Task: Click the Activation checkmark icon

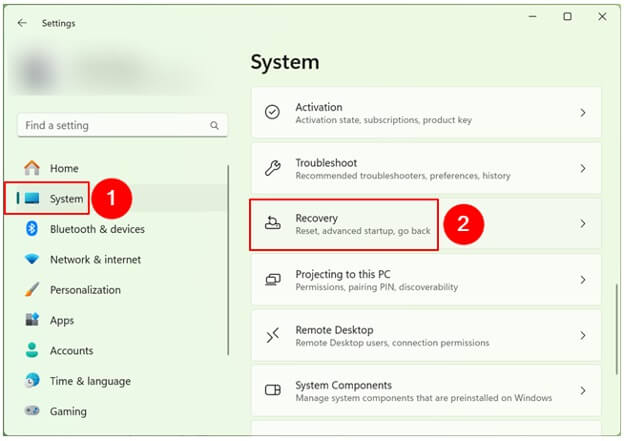Action: coord(273,112)
